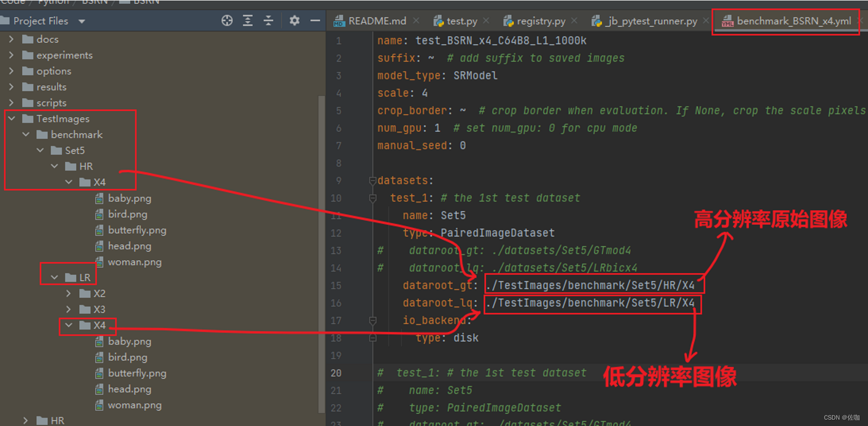
Task: Open the Project panel gear settings
Action: (x=294, y=21)
